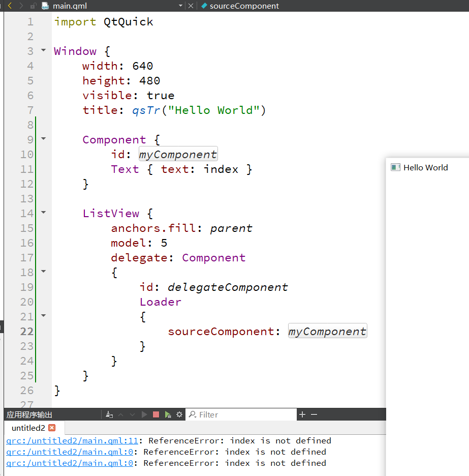
Task: Fold the Component block at line 9
Action: click(43, 139)
